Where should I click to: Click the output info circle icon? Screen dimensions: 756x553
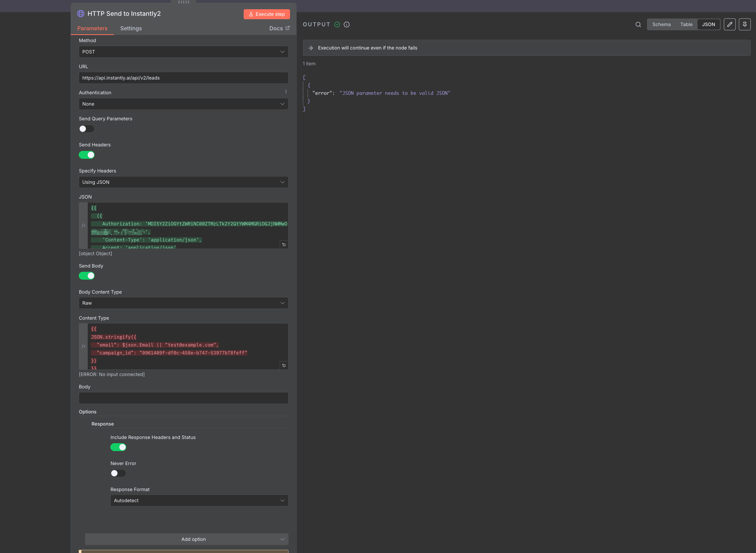[347, 24]
